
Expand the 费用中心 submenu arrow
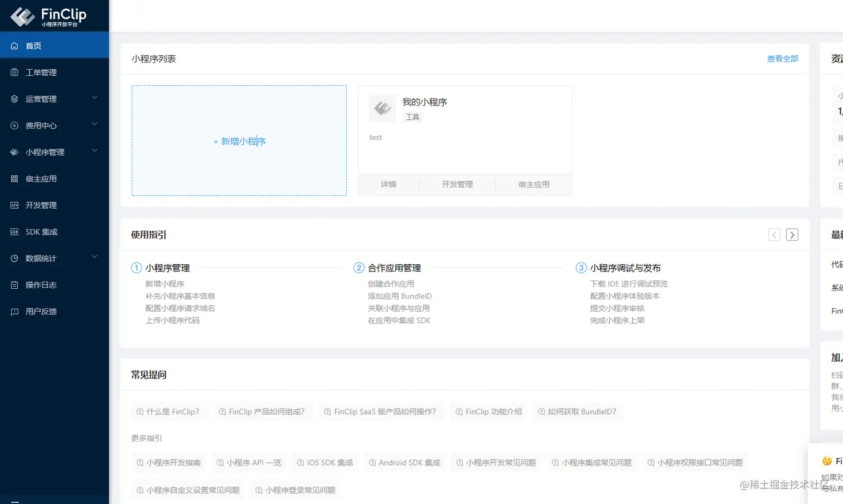95,124
